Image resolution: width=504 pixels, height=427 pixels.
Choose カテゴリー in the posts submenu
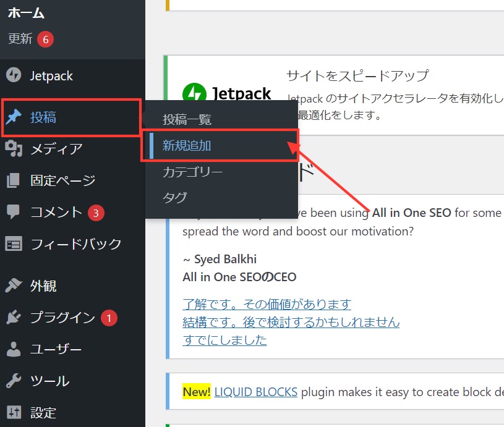click(x=192, y=172)
